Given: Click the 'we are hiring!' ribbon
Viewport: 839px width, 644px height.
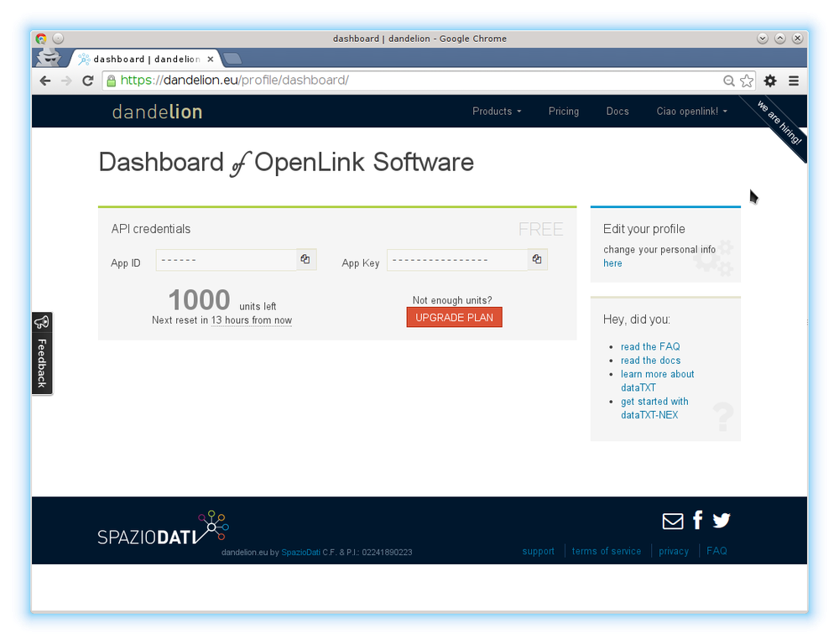Looking at the screenshot, I should (x=779, y=123).
